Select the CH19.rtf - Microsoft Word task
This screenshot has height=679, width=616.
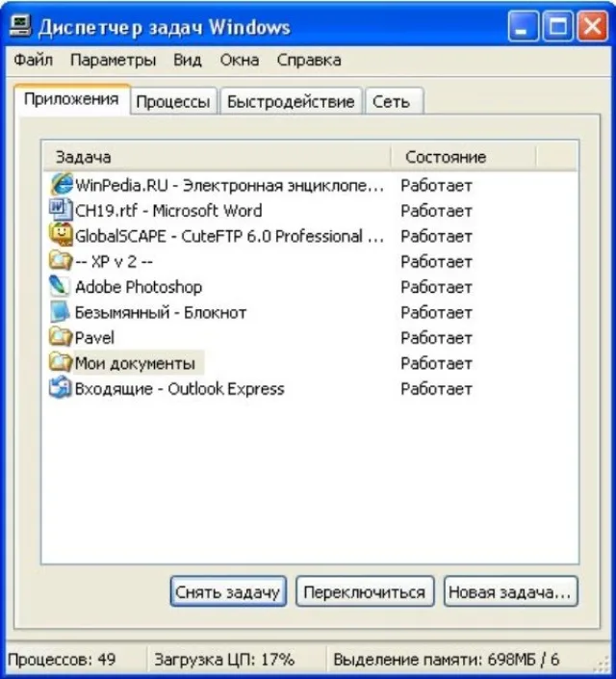[168, 211]
